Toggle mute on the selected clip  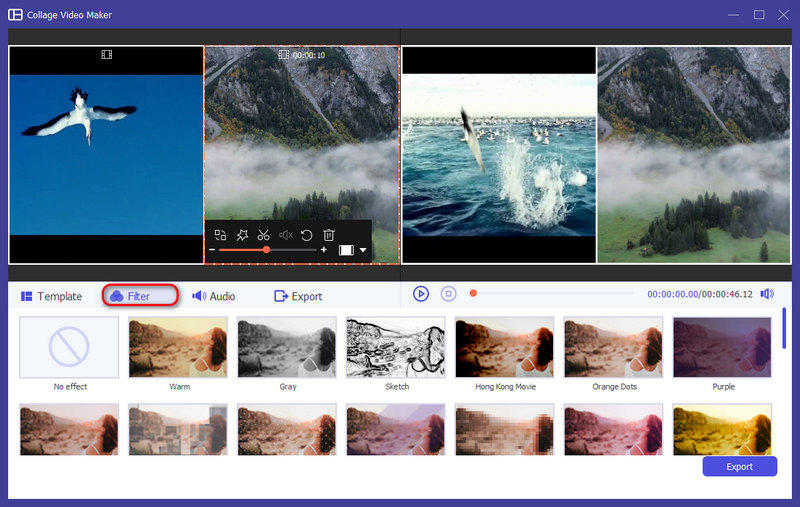coord(286,235)
